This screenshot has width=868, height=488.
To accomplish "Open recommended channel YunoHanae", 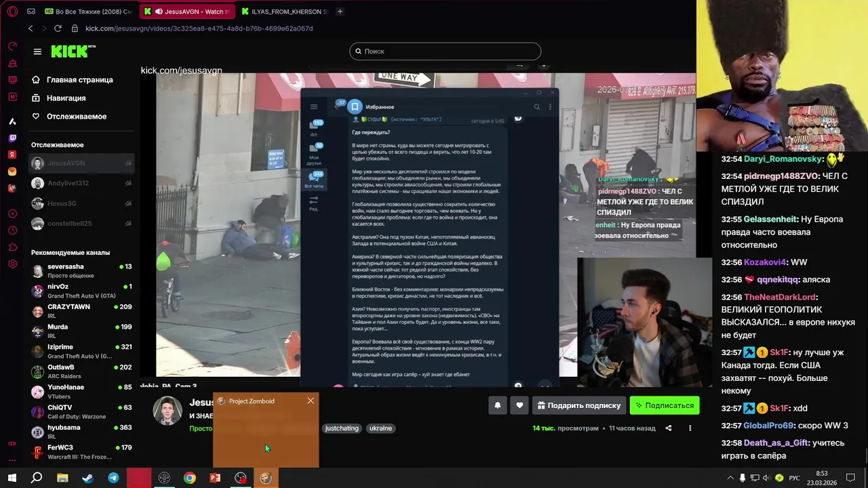I will pyautogui.click(x=81, y=392).
